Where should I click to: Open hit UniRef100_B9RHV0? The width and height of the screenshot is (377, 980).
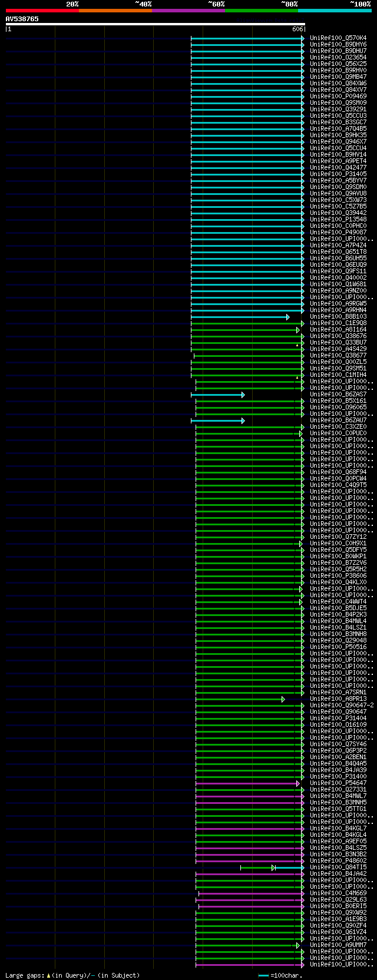pos(338,71)
